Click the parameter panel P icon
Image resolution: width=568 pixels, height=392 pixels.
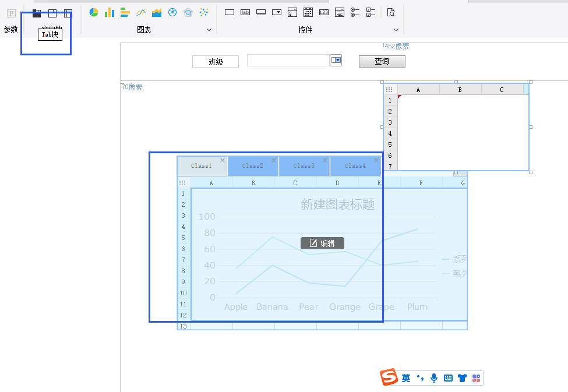(x=11, y=13)
